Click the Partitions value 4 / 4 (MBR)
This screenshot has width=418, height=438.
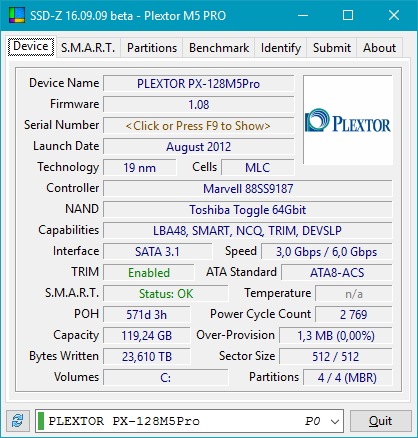click(x=348, y=378)
